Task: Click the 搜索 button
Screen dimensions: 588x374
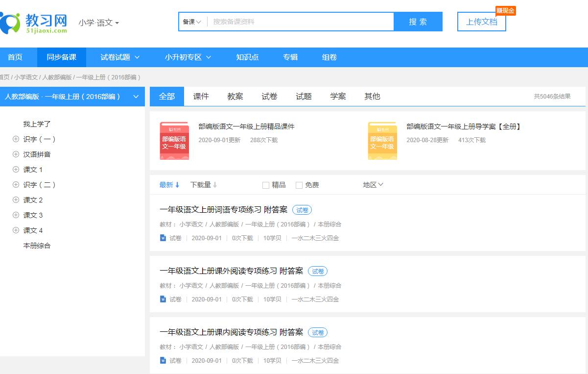Action: click(417, 22)
